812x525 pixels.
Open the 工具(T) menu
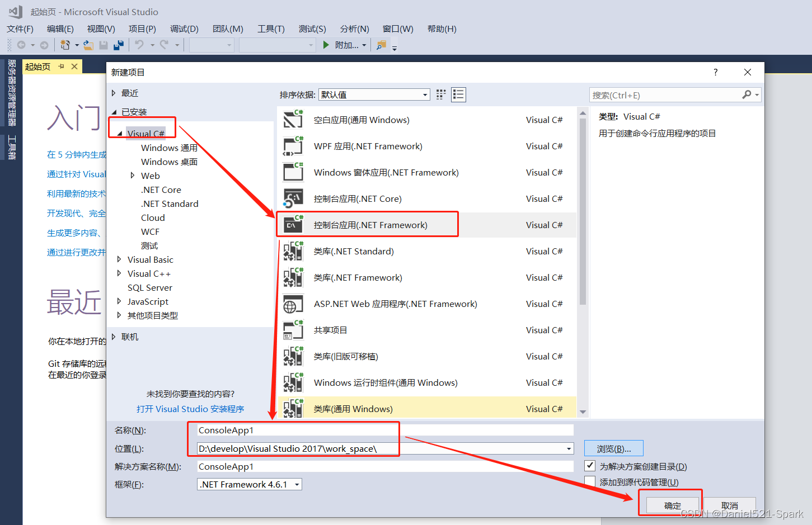[271, 29]
